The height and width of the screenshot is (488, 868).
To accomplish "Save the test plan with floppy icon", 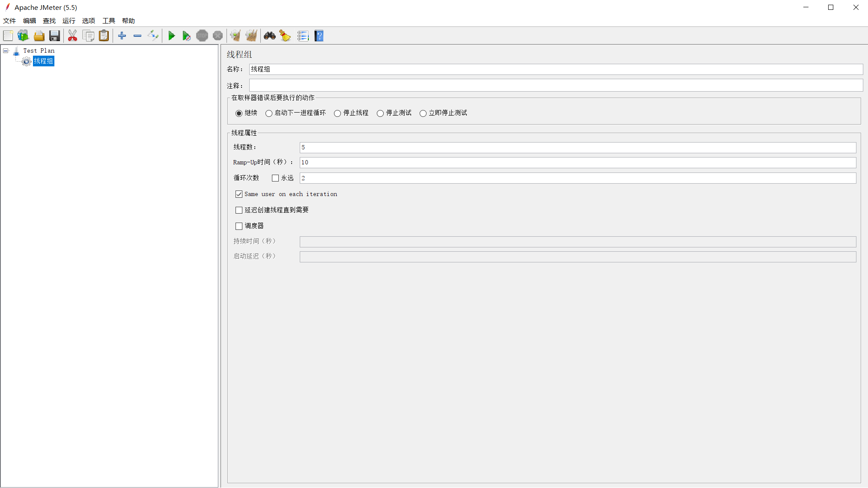I will [54, 36].
